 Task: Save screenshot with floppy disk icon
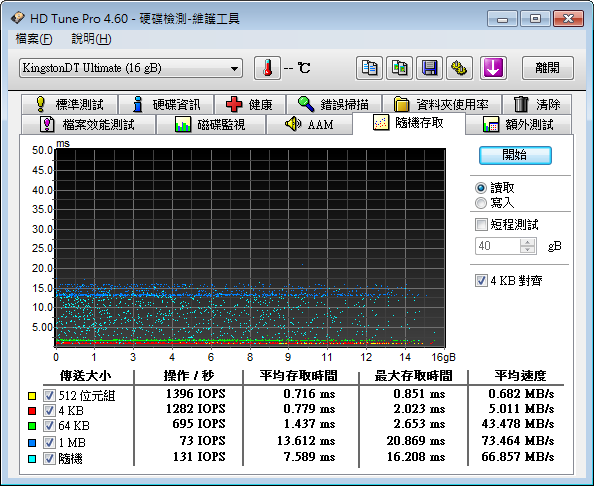click(x=429, y=68)
